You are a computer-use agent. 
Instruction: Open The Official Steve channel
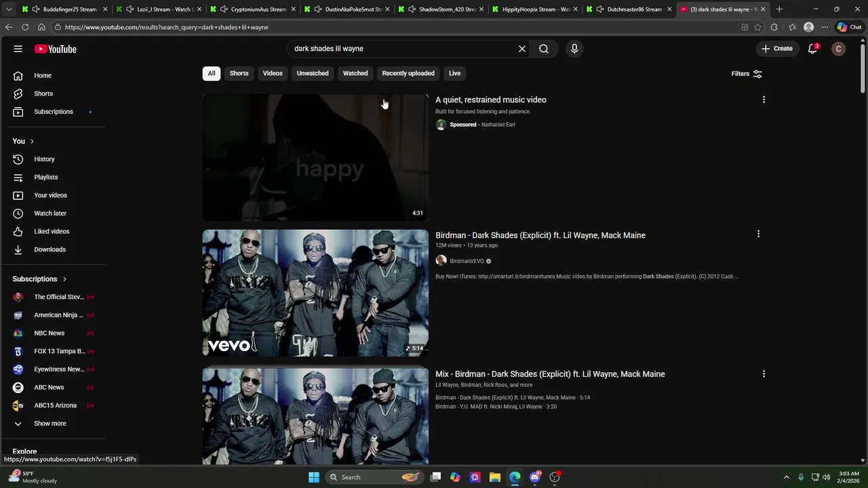54,297
